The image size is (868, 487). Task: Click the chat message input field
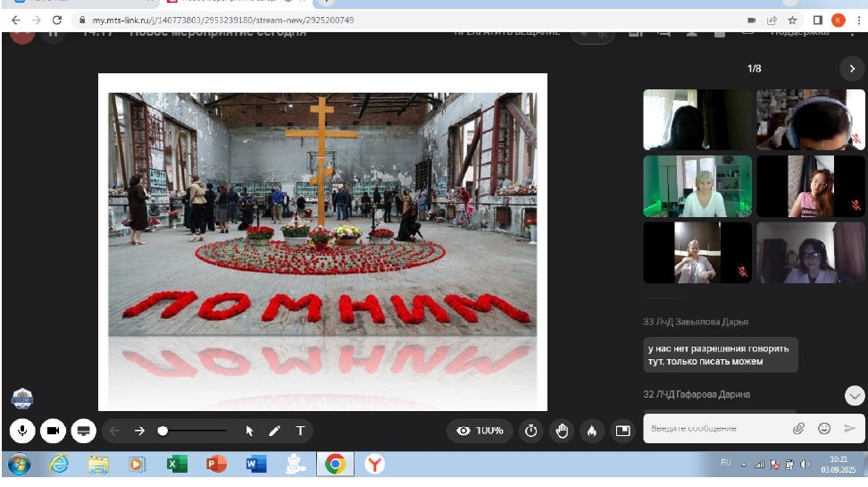(718, 428)
